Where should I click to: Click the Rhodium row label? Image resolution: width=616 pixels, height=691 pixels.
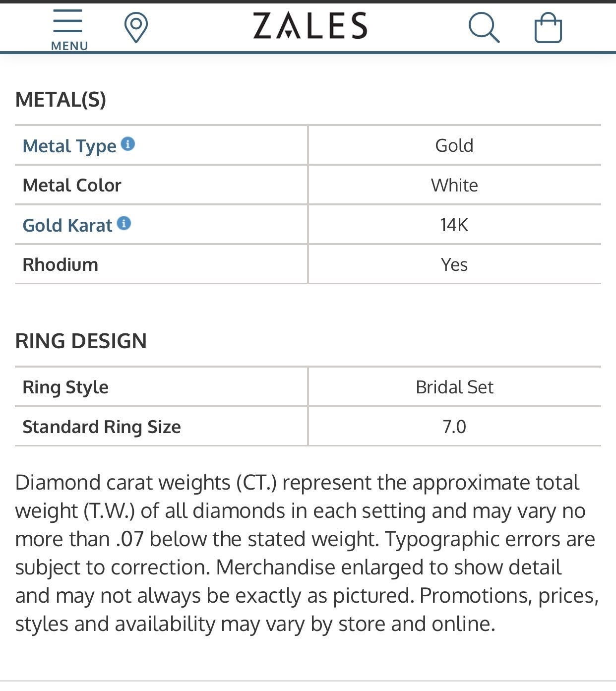pyautogui.click(x=61, y=264)
